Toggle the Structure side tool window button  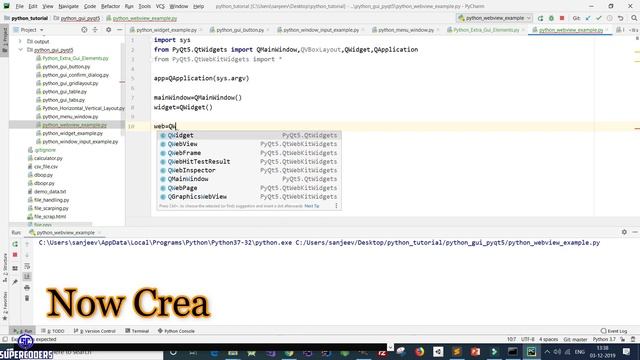point(4,268)
